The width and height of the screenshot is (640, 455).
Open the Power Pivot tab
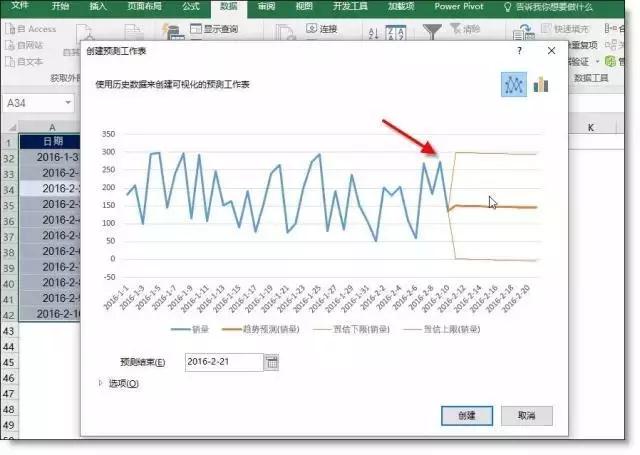point(458,6)
